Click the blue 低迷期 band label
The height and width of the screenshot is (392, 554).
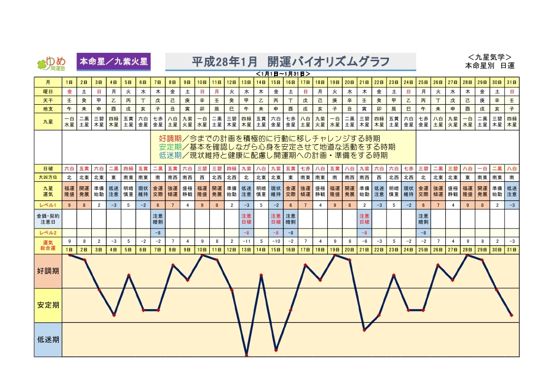(x=48, y=339)
